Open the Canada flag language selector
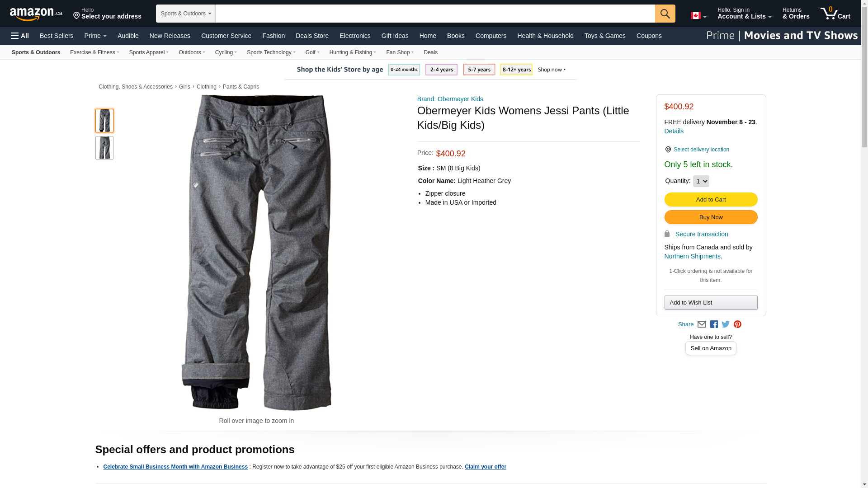868x488 pixels. [x=698, y=16]
